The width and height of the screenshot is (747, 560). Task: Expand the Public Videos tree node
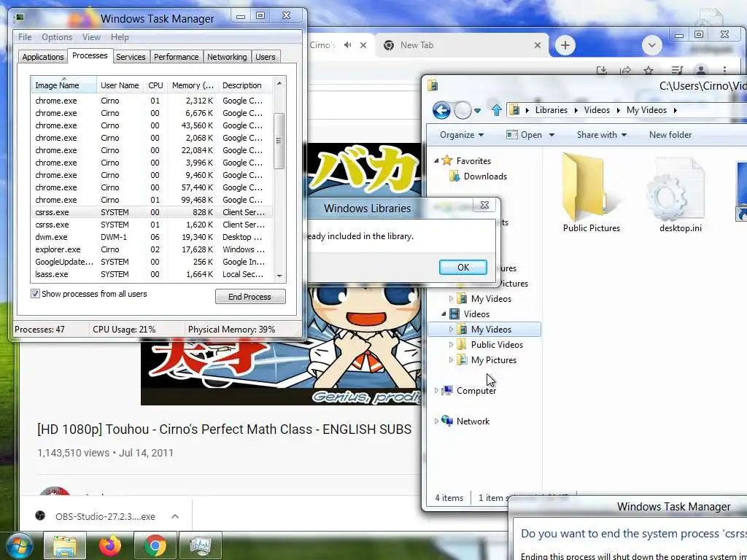[x=451, y=344]
